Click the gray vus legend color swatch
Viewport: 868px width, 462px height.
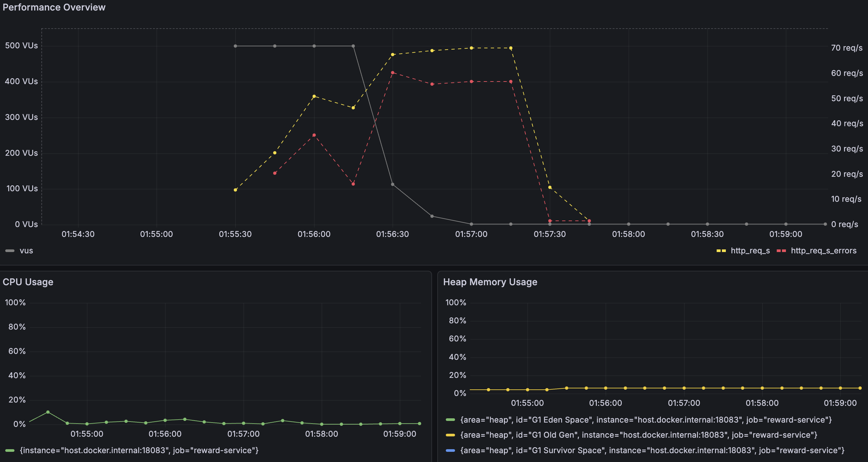tap(10, 251)
